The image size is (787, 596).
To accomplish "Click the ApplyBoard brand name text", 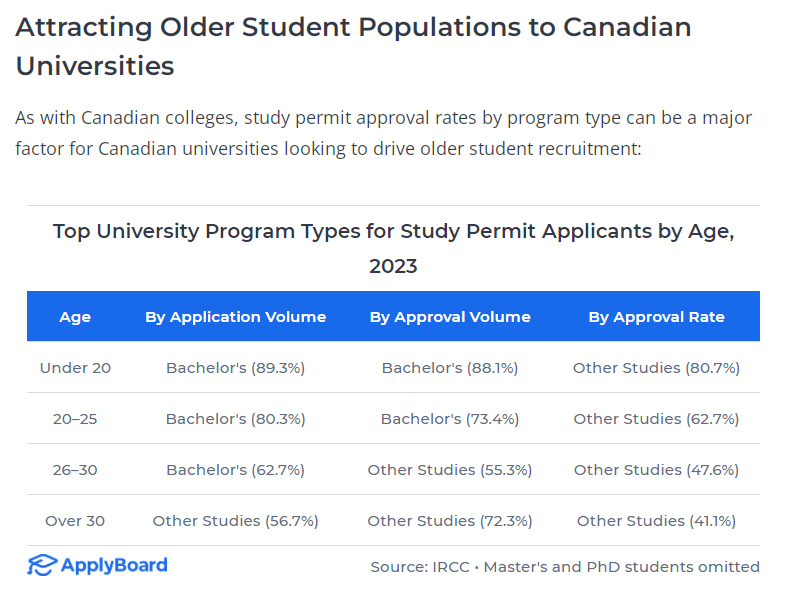I will click(x=113, y=566).
